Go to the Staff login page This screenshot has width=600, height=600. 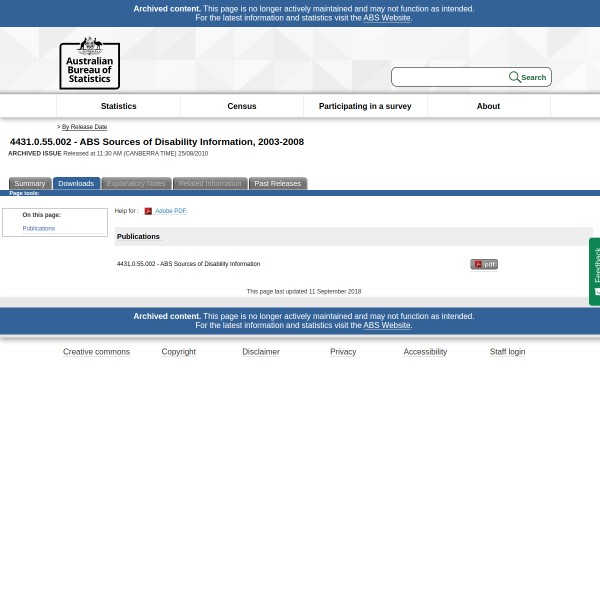(507, 352)
